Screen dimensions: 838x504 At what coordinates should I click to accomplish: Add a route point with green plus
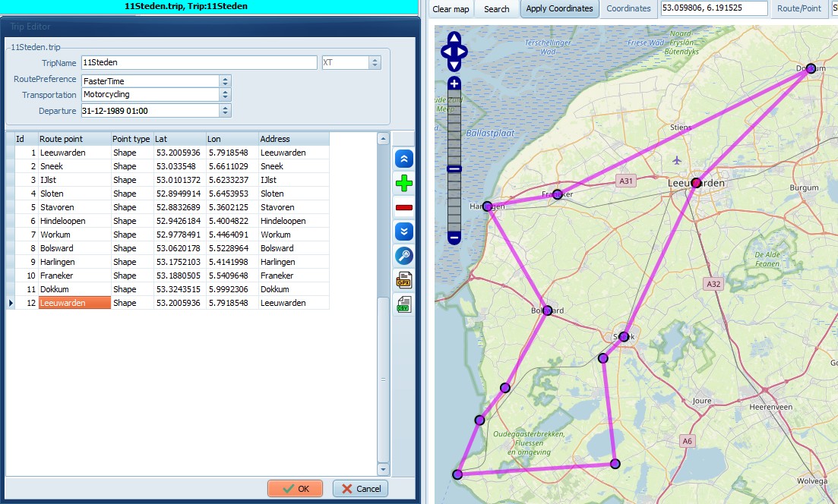pyautogui.click(x=404, y=184)
